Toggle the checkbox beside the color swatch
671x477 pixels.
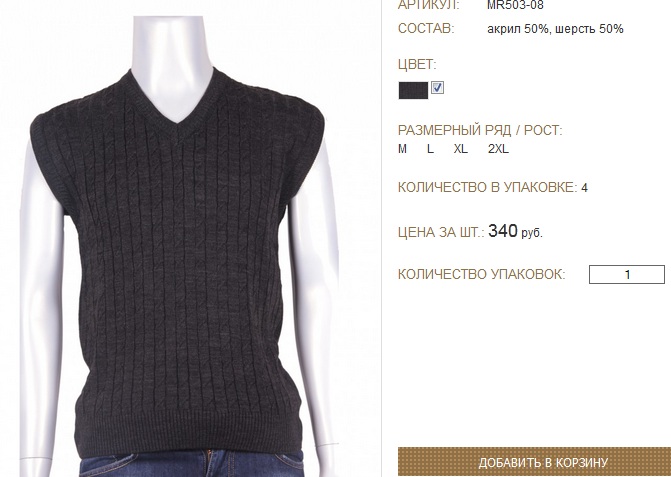point(437,87)
